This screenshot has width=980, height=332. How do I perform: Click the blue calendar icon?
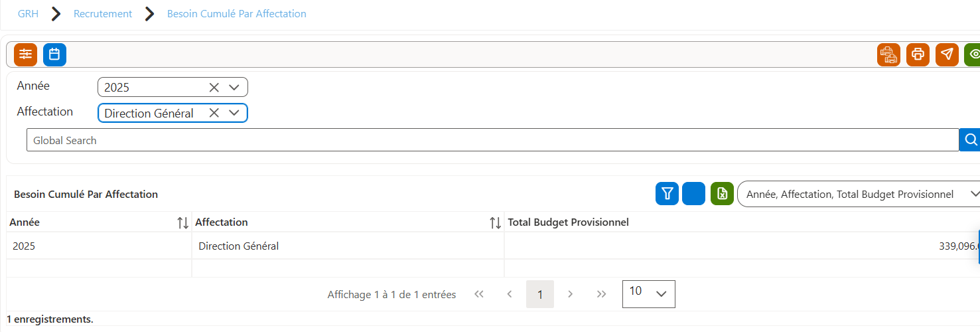[54, 54]
